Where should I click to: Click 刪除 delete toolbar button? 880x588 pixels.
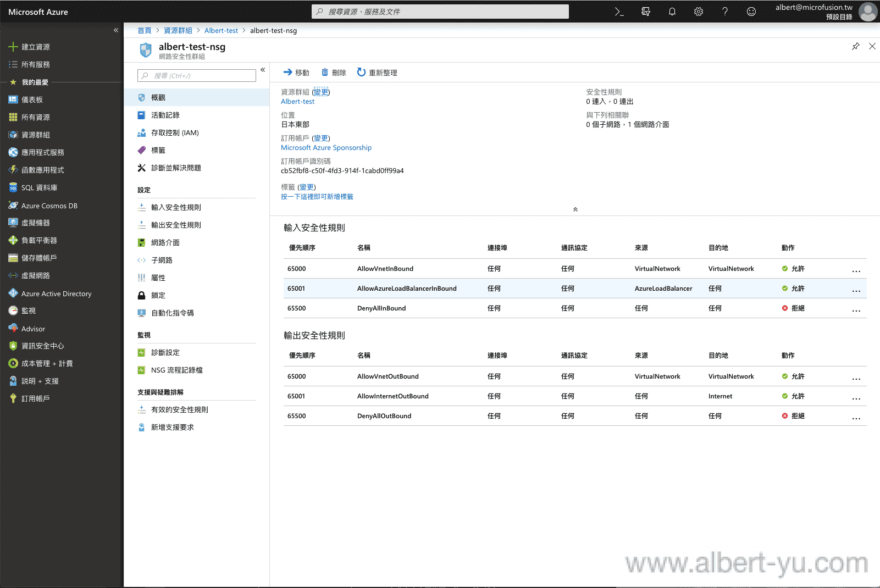click(x=334, y=73)
